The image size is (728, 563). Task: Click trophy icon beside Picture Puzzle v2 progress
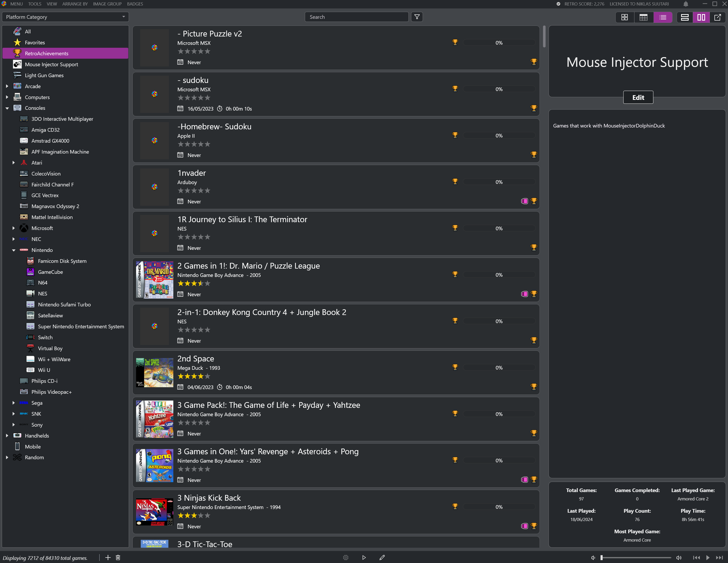pos(455,42)
